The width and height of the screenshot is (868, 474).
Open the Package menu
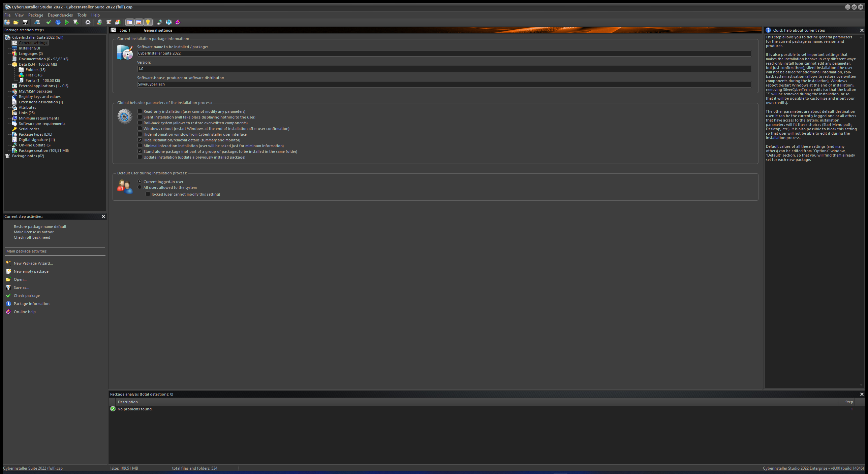pos(36,15)
